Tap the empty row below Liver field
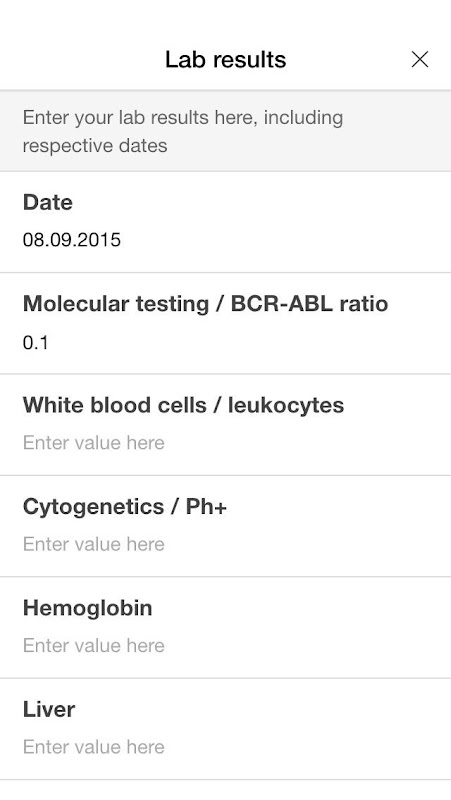This screenshot has width=451, height=800. pyautogui.click(x=226, y=790)
